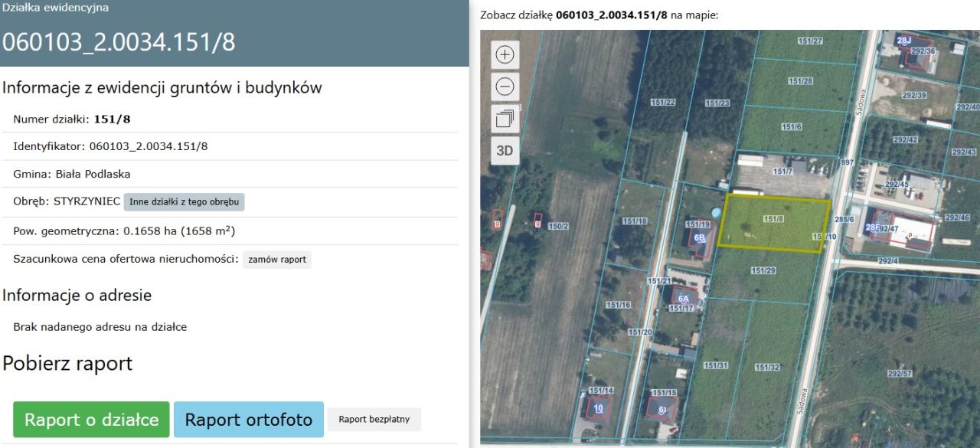Click the Raport bezpłatny button

tap(374, 419)
